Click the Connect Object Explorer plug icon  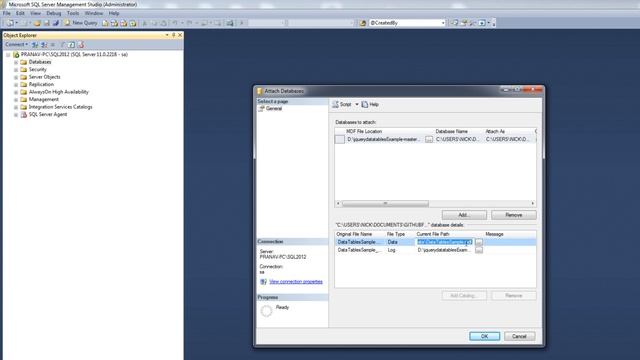coord(35,44)
